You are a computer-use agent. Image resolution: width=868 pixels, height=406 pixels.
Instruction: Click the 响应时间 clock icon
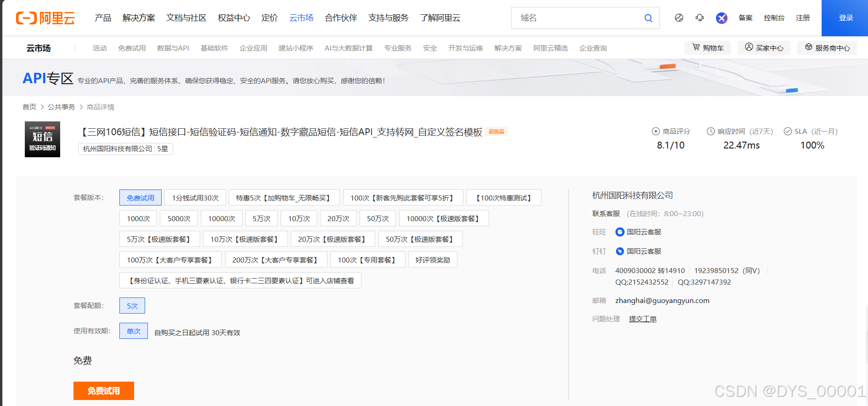710,132
